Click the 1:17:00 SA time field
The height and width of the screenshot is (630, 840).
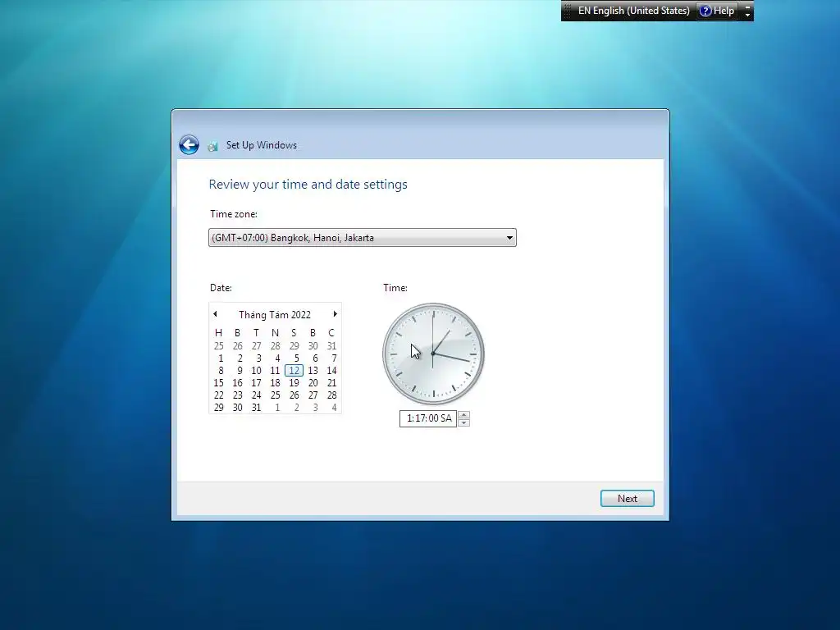click(x=428, y=418)
